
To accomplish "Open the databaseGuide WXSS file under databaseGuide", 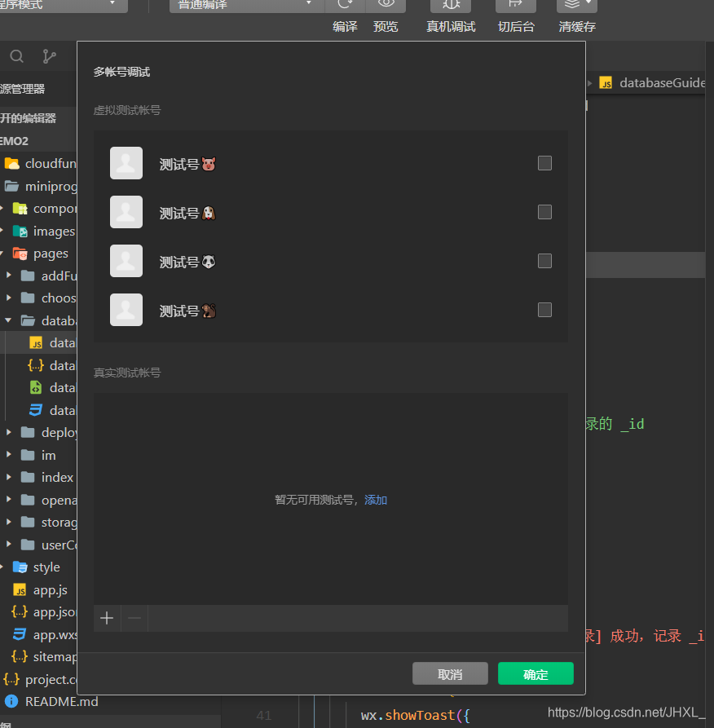I will 52,410.
